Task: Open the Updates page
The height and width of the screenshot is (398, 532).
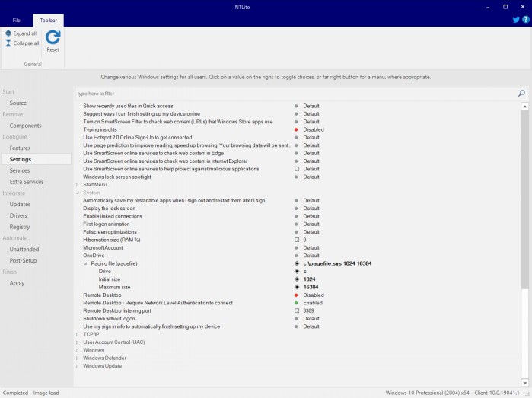Action: click(20, 204)
